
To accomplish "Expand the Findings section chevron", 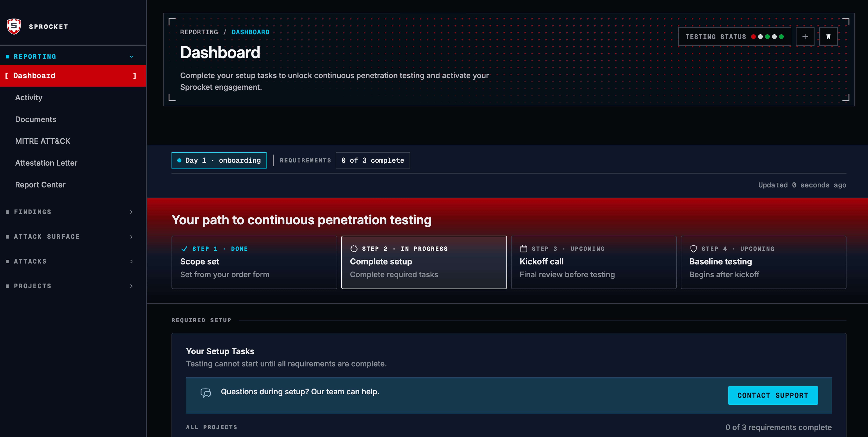I will click(131, 212).
